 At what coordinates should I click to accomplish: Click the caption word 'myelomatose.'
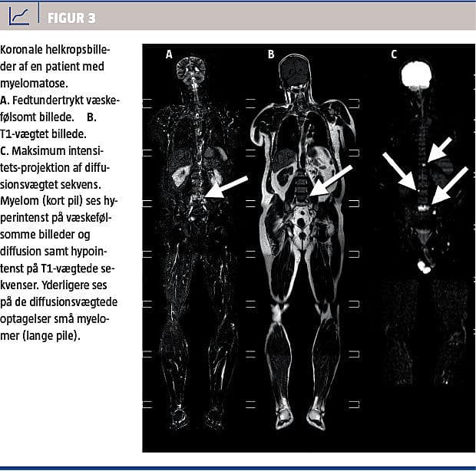34,84
